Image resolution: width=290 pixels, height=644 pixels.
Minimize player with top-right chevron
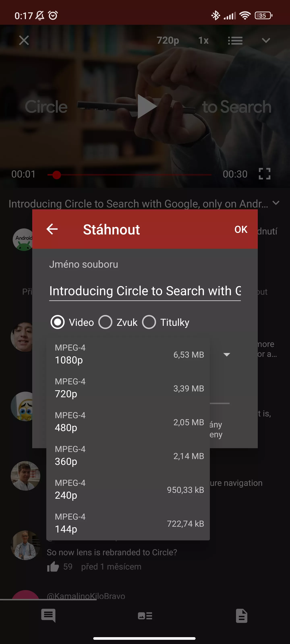pyautogui.click(x=266, y=40)
